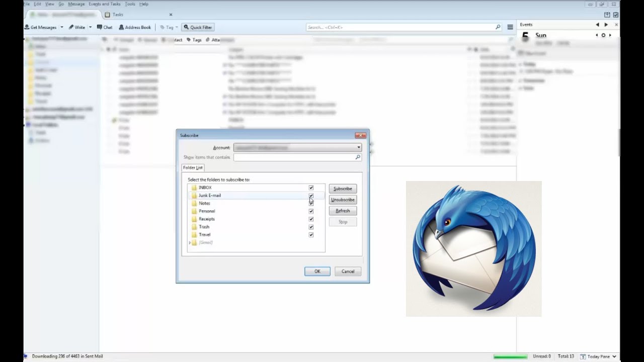Click the Unsubscribe button
Viewport: 644px width, 362px height.
click(x=343, y=200)
